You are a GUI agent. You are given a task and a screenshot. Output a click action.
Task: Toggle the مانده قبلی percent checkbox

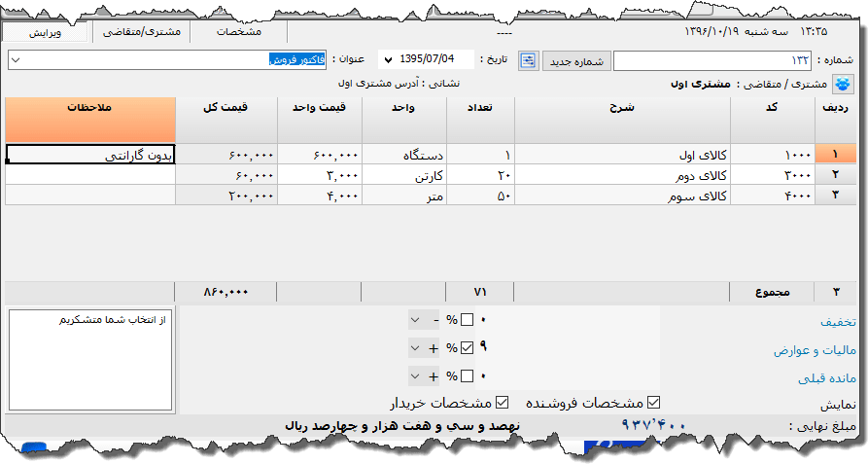click(x=467, y=376)
